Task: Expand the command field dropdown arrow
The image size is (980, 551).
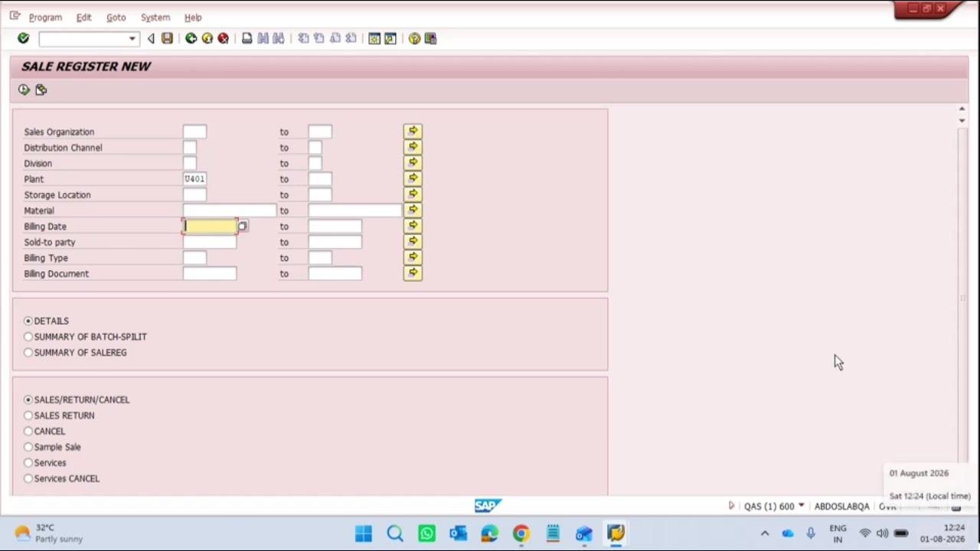Action: [x=132, y=38]
